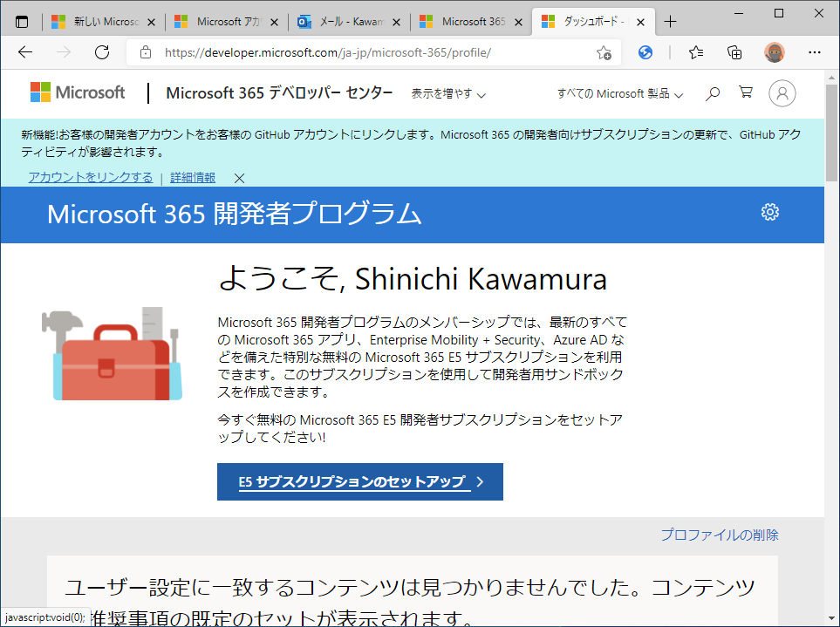Switch to the Microsoft アカ tab

(x=227, y=22)
